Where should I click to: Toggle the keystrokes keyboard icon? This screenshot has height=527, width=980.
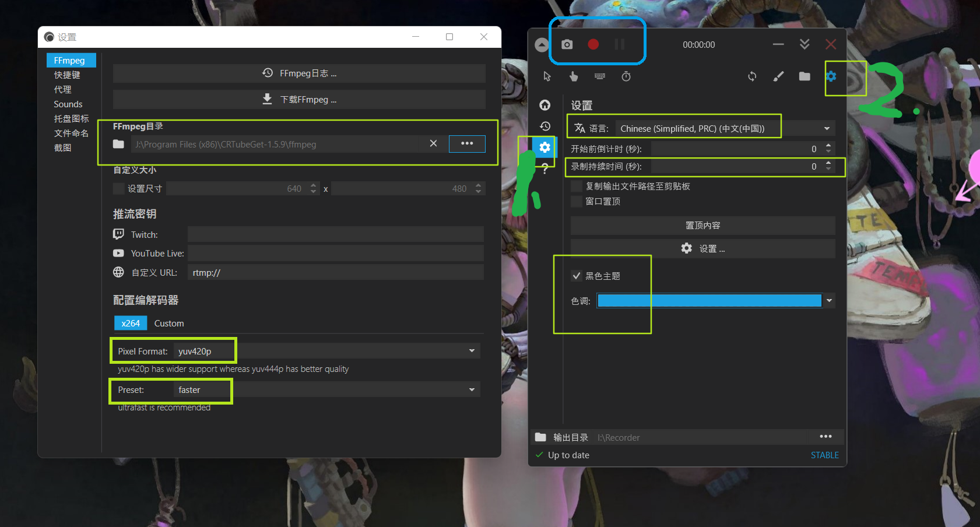point(600,76)
